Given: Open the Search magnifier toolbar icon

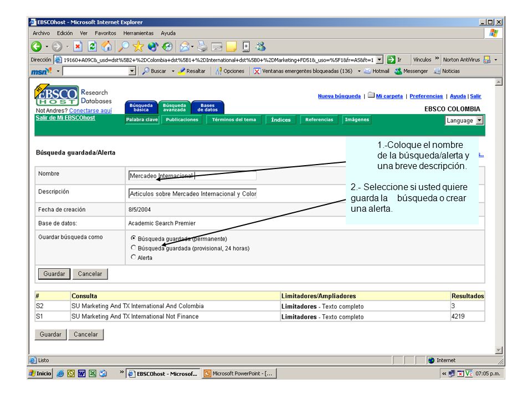Looking at the screenshot, I should 124,47.
